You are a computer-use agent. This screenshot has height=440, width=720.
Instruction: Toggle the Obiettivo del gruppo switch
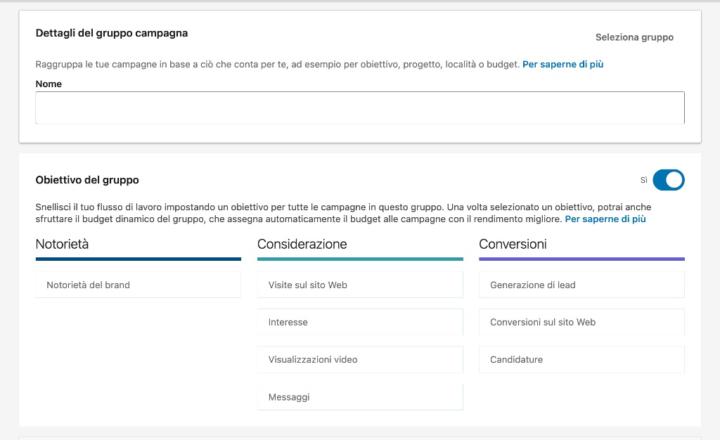(x=668, y=180)
